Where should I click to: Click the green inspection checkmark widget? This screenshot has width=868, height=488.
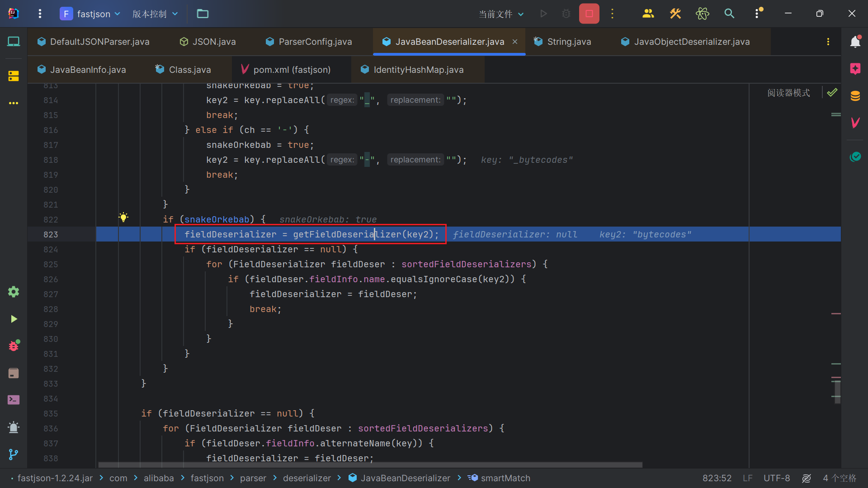pyautogui.click(x=832, y=92)
